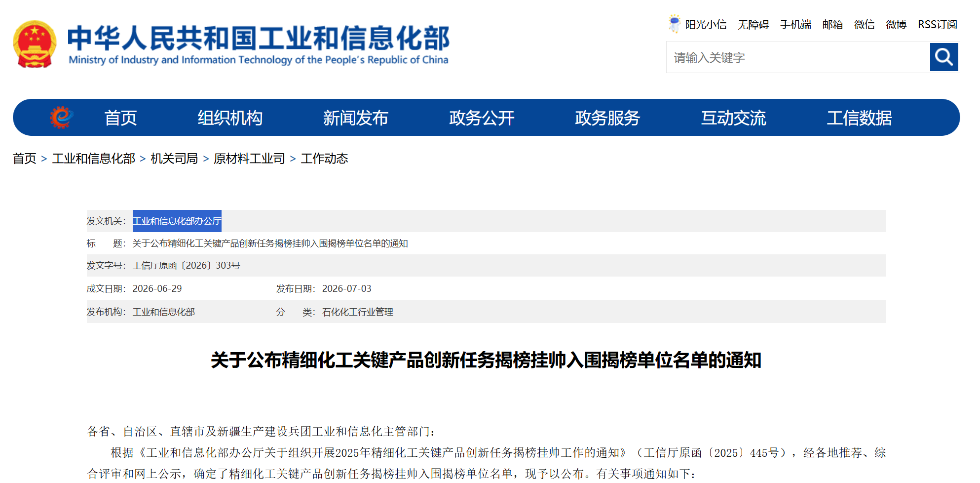
Task: Open the 邮箱 mailbox link
Action: 832,25
